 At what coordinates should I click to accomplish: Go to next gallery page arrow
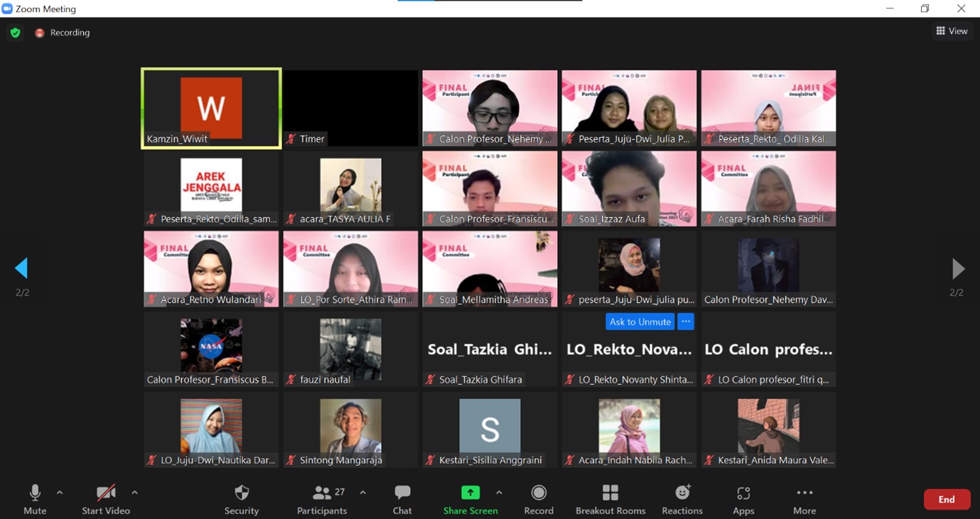point(958,268)
